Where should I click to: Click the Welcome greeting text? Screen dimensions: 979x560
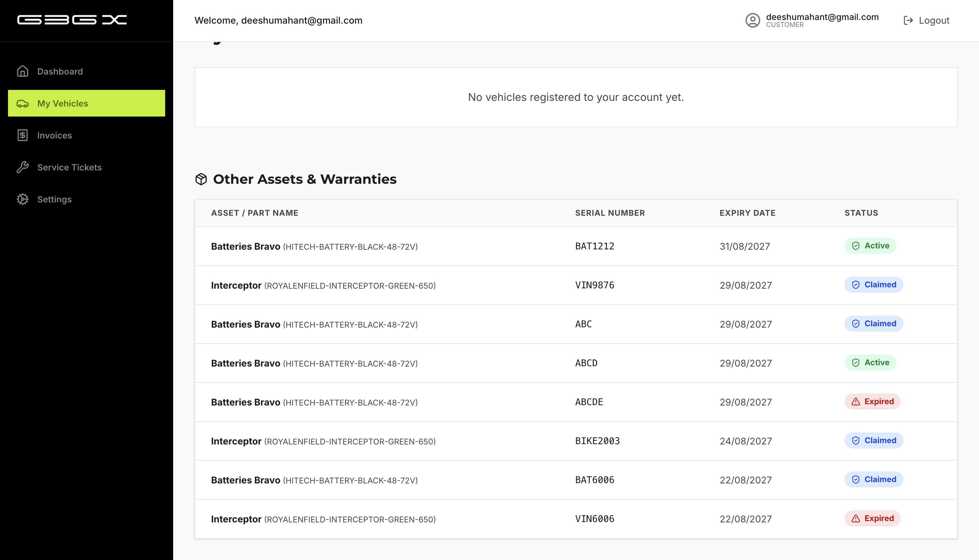pos(278,20)
